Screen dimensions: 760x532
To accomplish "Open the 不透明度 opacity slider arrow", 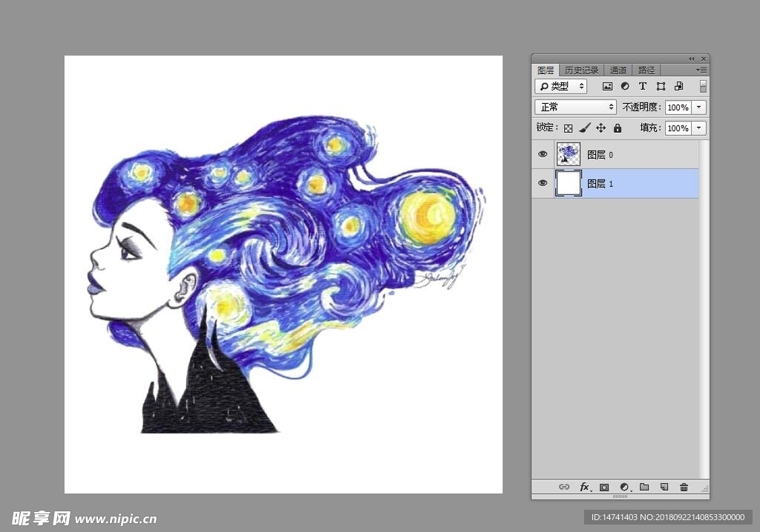I will (699, 107).
